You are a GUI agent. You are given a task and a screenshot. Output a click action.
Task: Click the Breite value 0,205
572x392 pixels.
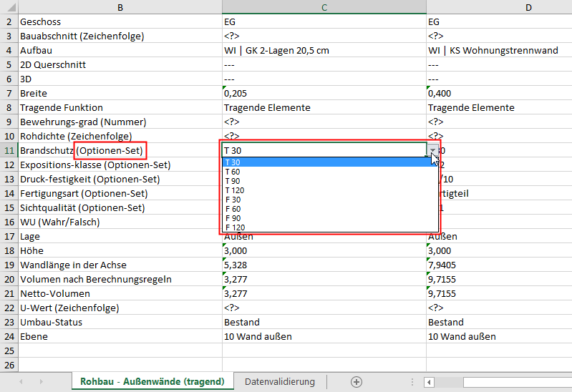click(x=324, y=94)
